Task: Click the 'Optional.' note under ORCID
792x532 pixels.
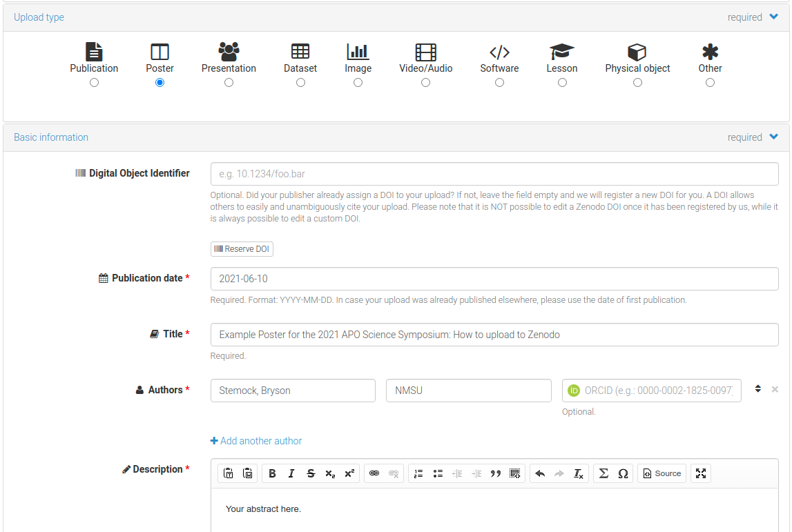Action: [x=579, y=412]
